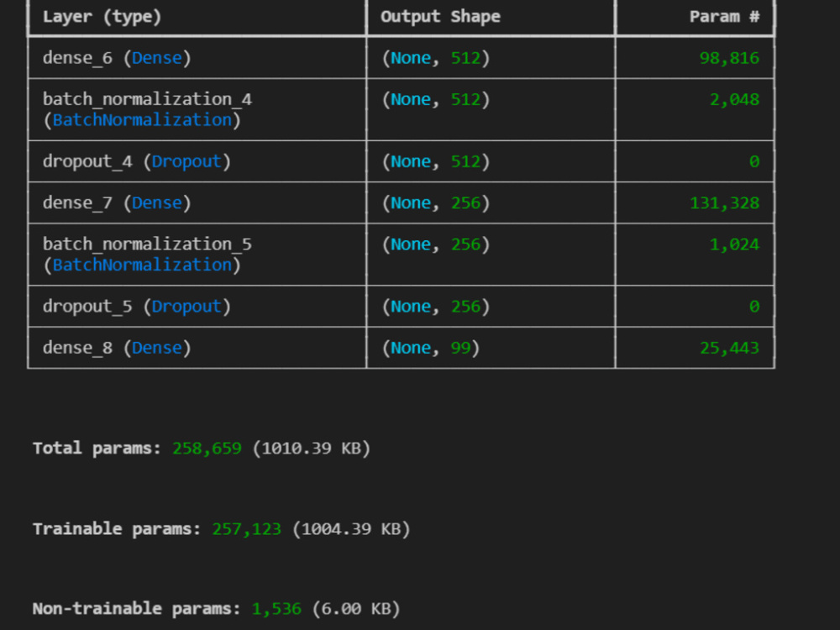Click the 'Non-trainable params:' label
840x630 pixels.
click(x=137, y=609)
